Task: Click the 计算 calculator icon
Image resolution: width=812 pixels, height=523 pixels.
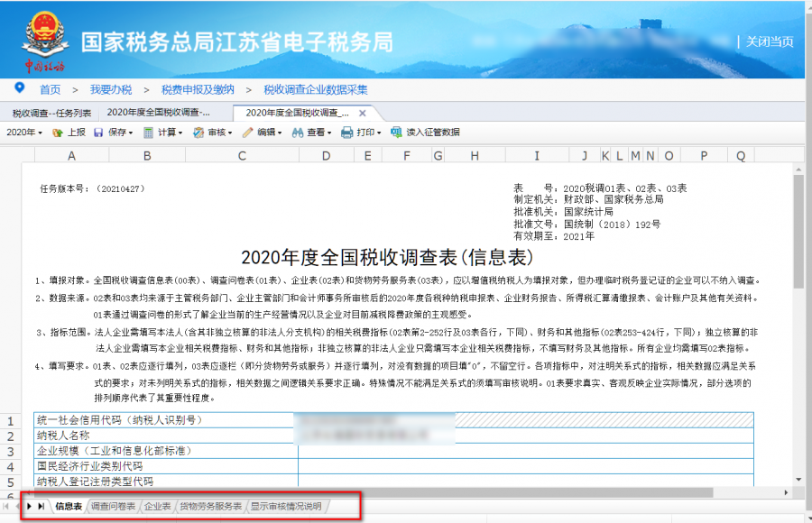Action: (148, 133)
